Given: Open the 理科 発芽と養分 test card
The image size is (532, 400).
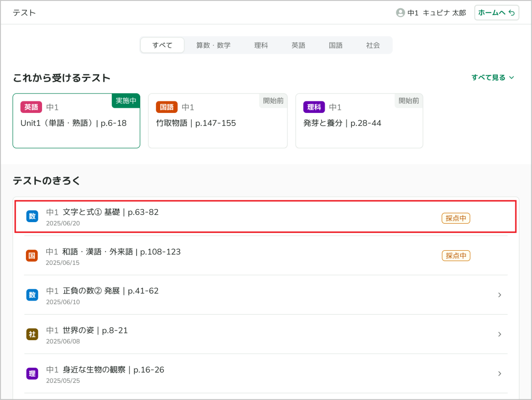Looking at the screenshot, I should click(359, 121).
